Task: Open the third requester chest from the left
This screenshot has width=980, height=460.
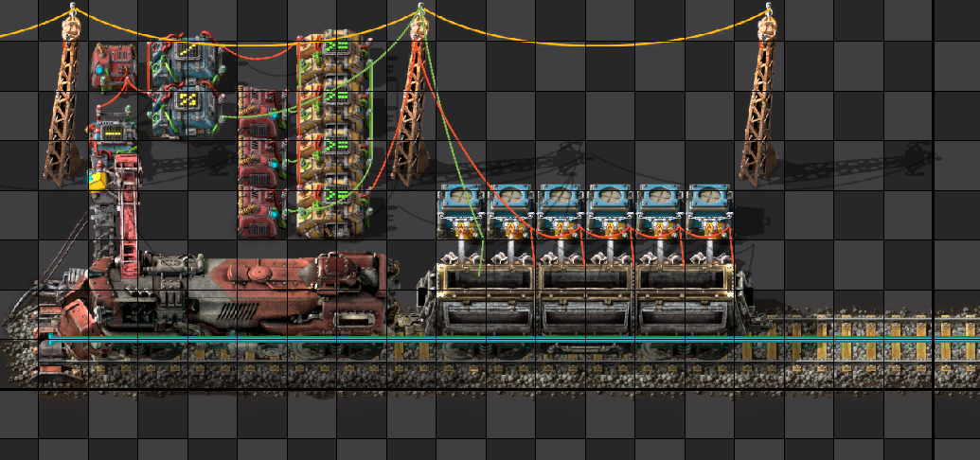Action: [x=561, y=203]
